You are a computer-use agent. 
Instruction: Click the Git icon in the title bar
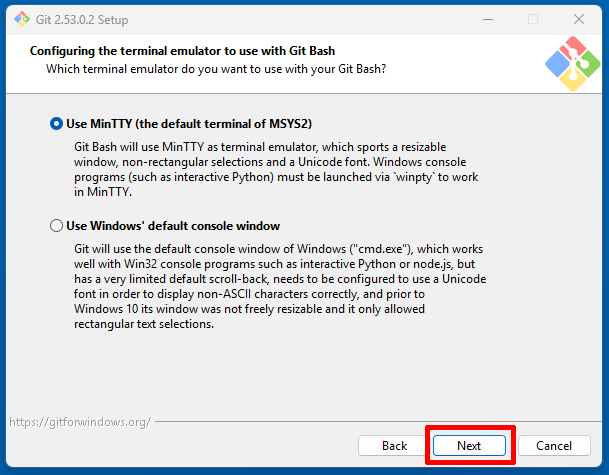(18, 20)
